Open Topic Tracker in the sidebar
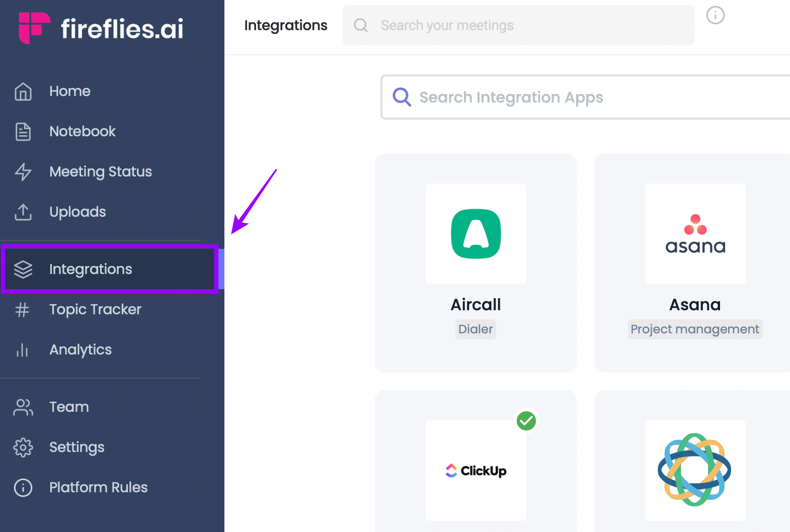 [x=95, y=309]
